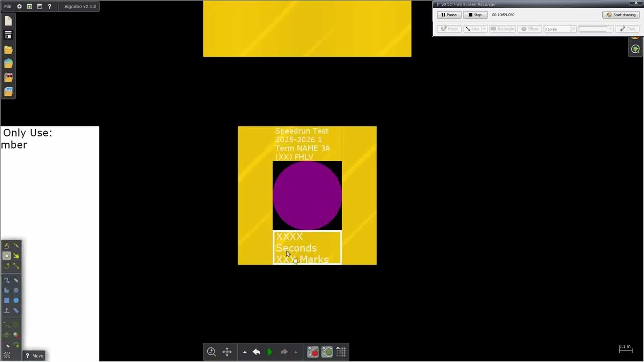644x362 pixels.
Task: Select the Drag hand tool
Action: (x=16, y=255)
